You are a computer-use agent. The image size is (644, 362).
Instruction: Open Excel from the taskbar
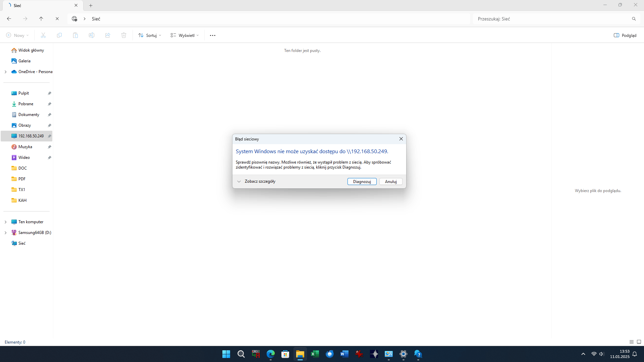coord(315,354)
